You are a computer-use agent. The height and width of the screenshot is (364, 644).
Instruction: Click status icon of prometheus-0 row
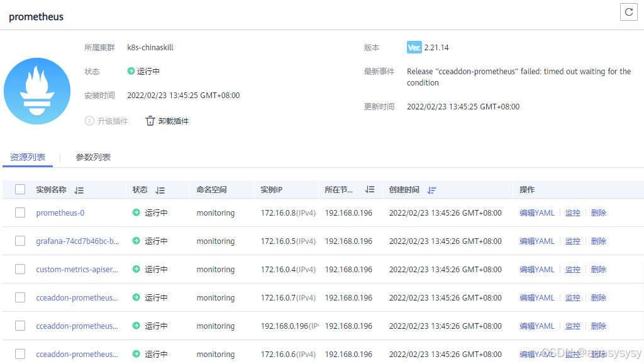pyautogui.click(x=136, y=212)
